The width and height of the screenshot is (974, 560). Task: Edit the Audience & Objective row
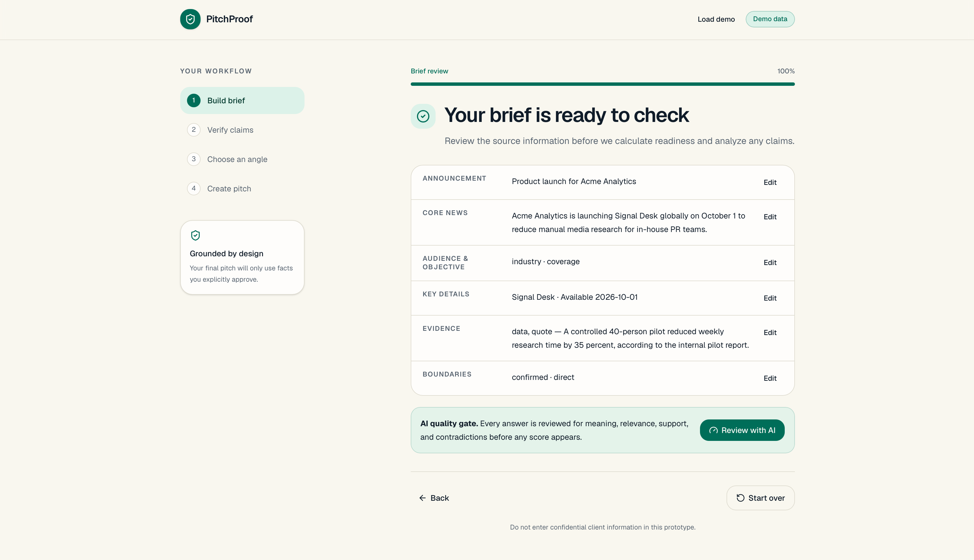point(770,263)
